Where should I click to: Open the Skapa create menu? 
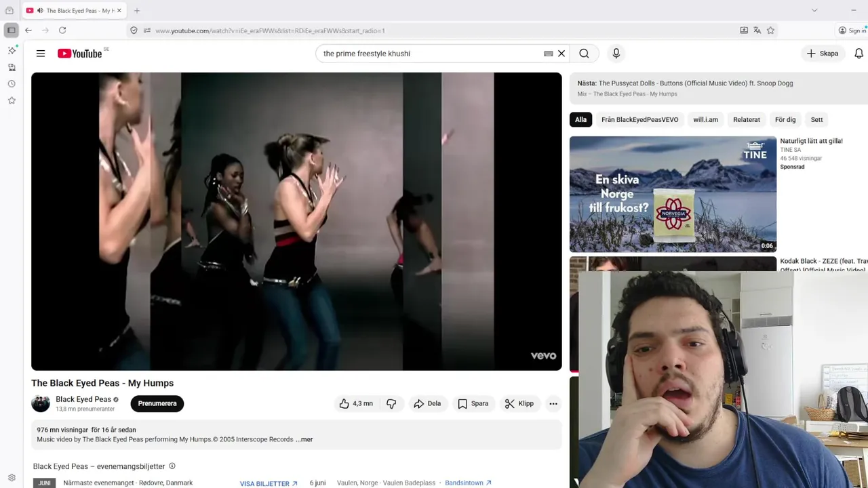point(823,54)
